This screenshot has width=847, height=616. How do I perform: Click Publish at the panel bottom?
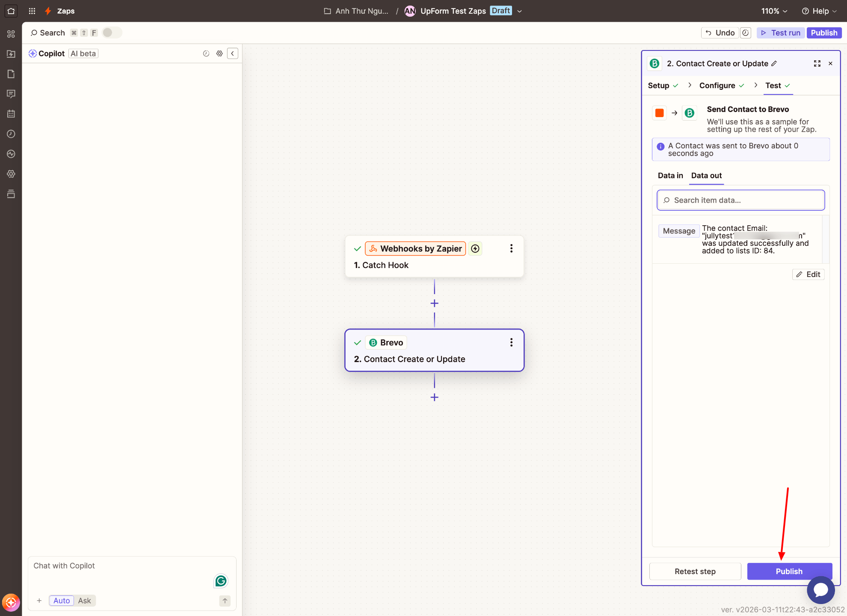coord(789,572)
